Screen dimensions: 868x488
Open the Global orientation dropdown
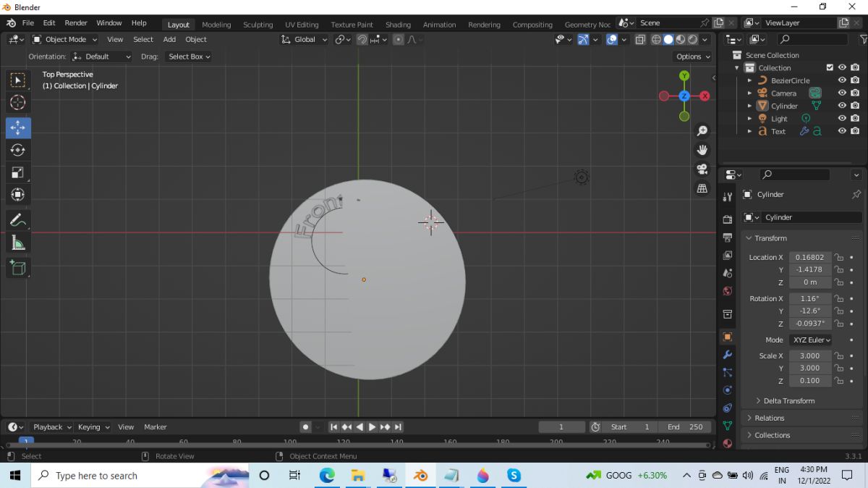305,39
